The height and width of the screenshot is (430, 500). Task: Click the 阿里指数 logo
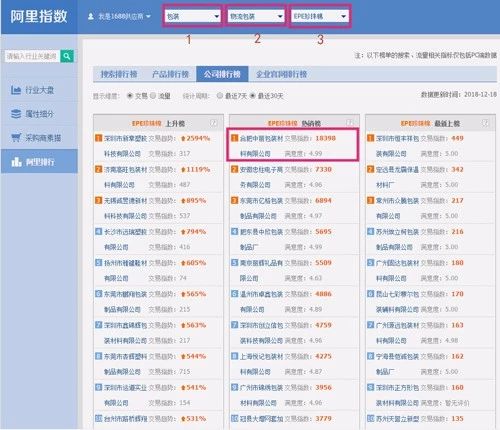coord(39,16)
